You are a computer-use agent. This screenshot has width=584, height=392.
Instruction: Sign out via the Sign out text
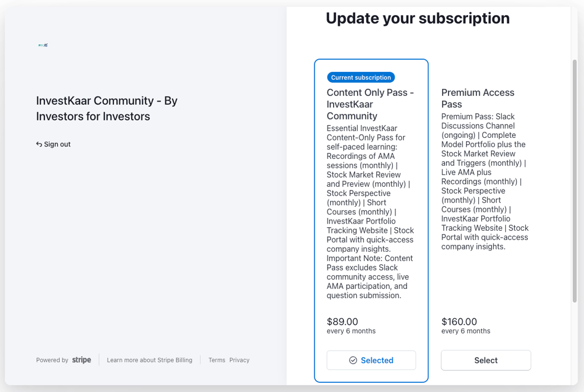click(57, 144)
